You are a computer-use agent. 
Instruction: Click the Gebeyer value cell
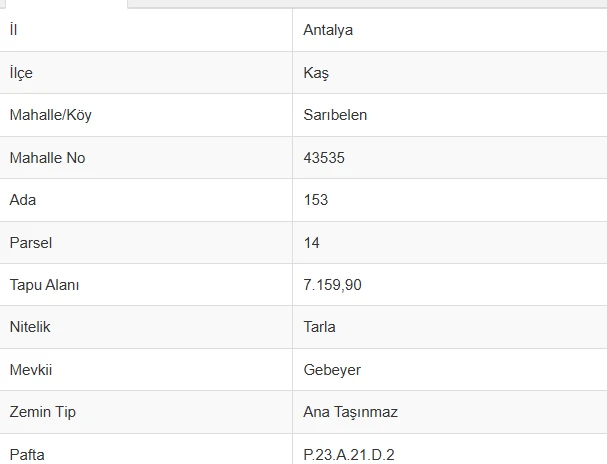click(332, 370)
